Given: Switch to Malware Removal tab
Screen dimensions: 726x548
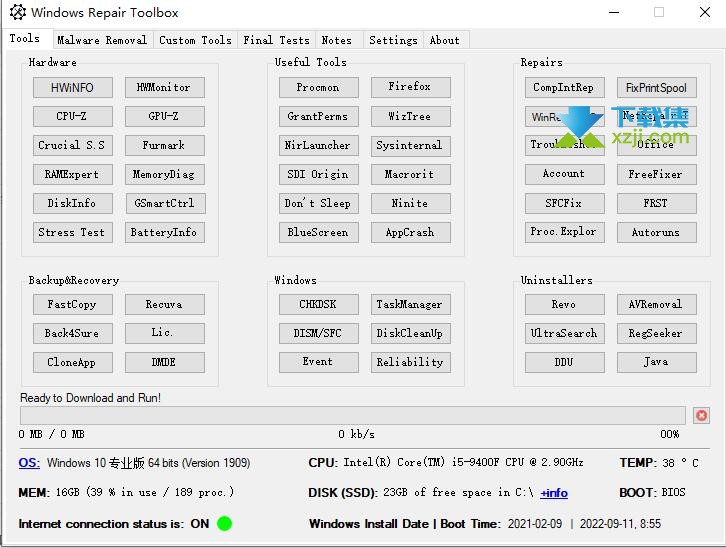Looking at the screenshot, I should tap(102, 40).
